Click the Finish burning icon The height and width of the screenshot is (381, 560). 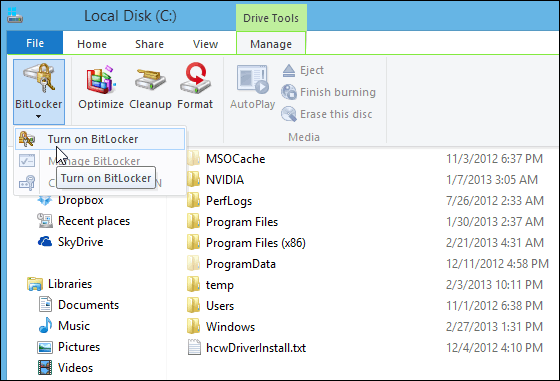point(289,92)
